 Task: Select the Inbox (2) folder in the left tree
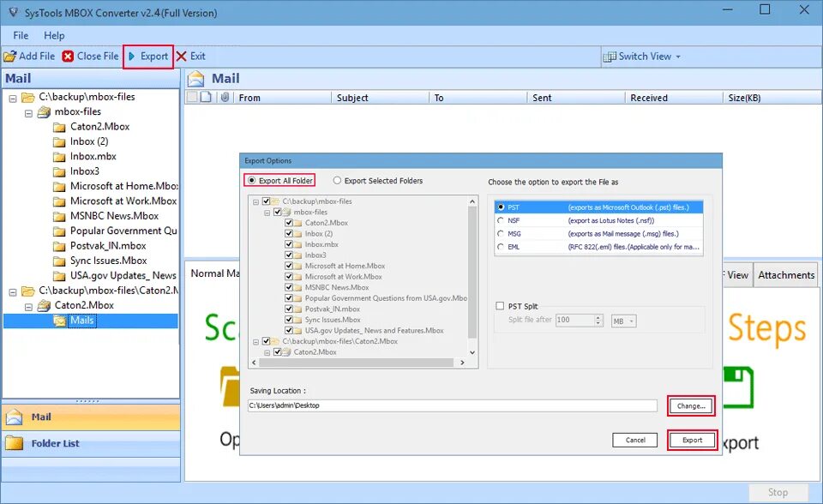point(88,141)
